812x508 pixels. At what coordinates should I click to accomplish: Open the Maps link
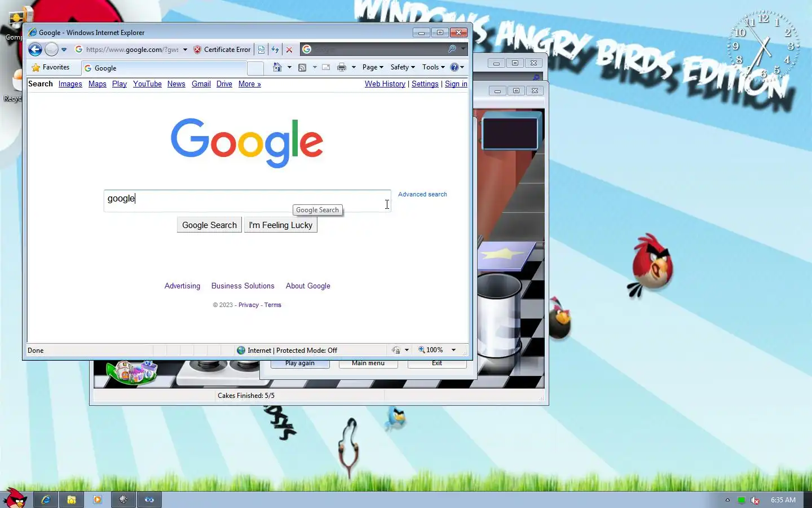pyautogui.click(x=98, y=84)
